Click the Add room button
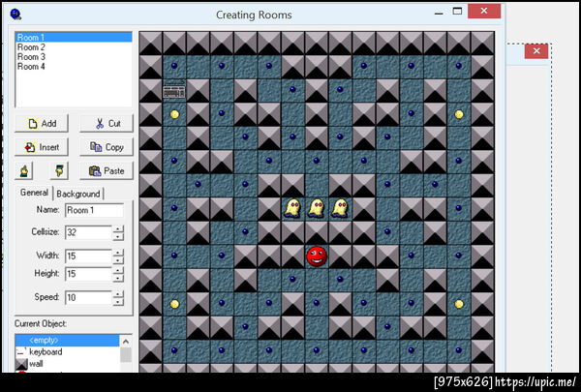 pos(42,123)
